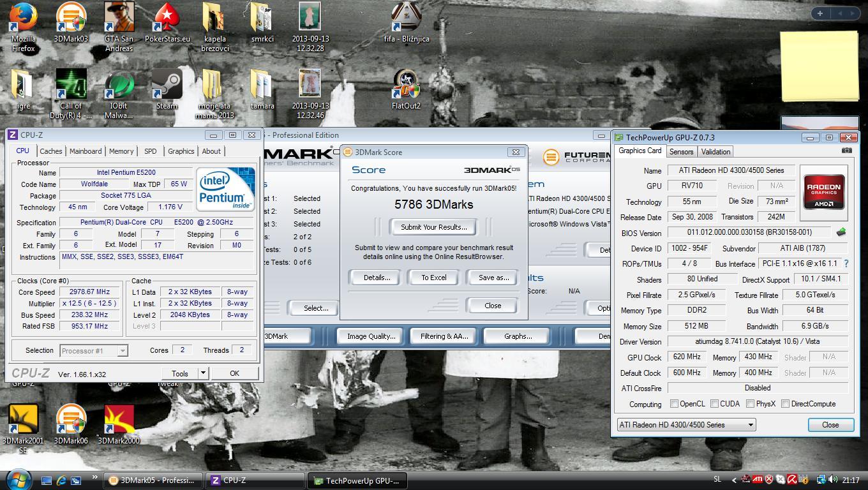The height and width of the screenshot is (490, 868).
Task: Open Filtering & AA settings in 3DMark05
Action: (444, 336)
